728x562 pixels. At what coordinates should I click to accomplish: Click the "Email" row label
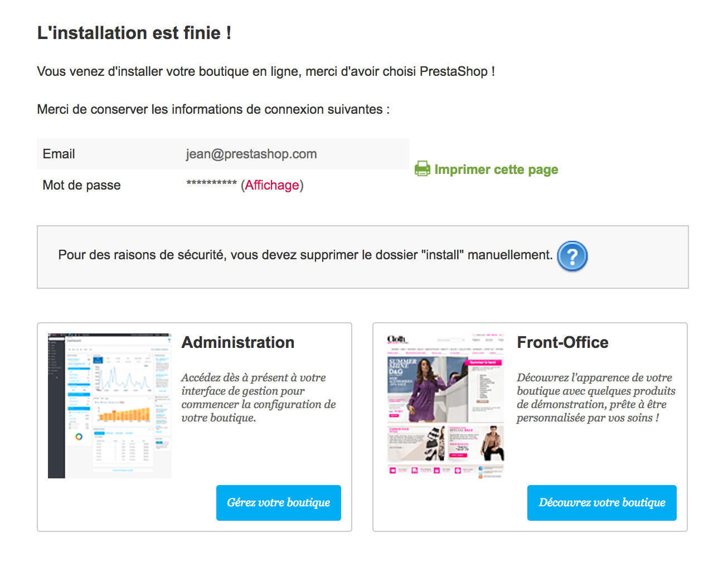(x=59, y=154)
